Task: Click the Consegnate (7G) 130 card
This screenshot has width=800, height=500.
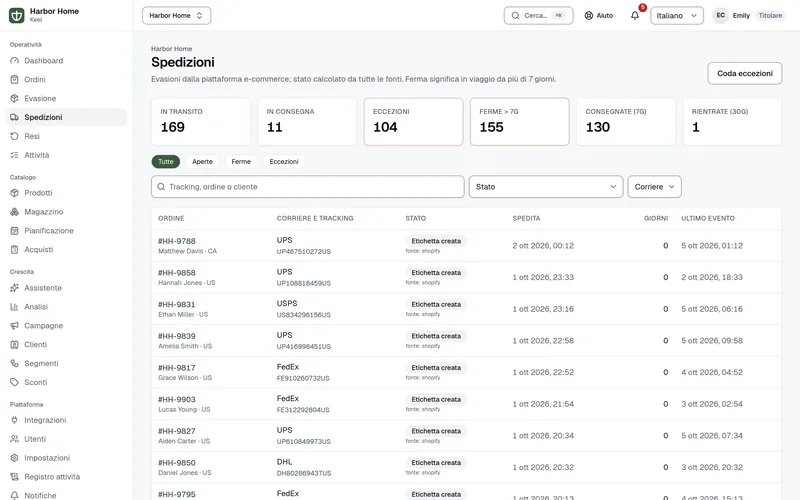Action: 626,122
